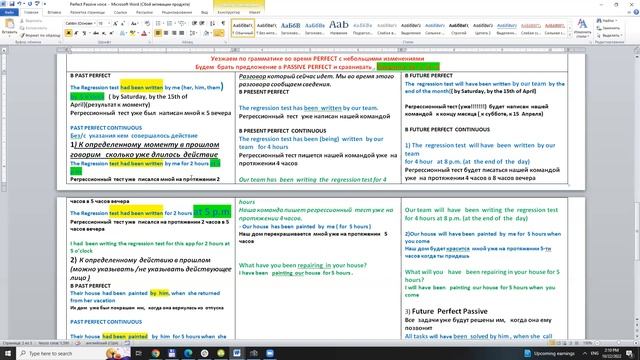Image resolution: width=640 pixels, height=360 pixels.
Task: Align paragraph text to the left
Action: (158, 33)
